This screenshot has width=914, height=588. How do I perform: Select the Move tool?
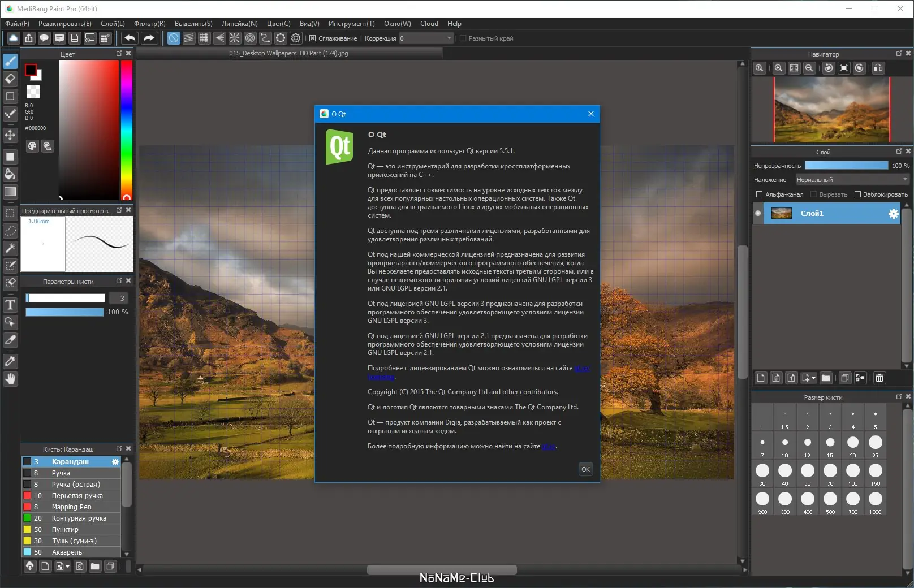(10, 135)
